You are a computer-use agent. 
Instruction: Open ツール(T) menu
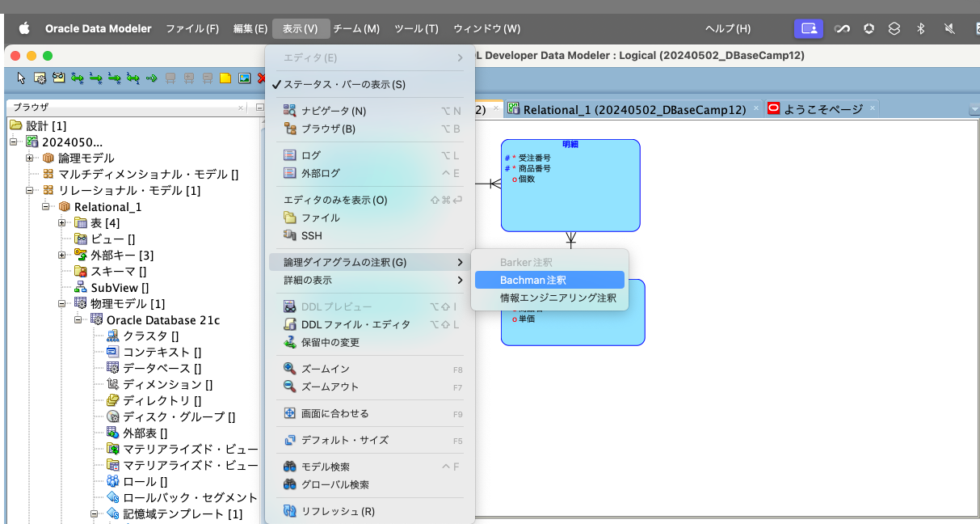coord(416,28)
